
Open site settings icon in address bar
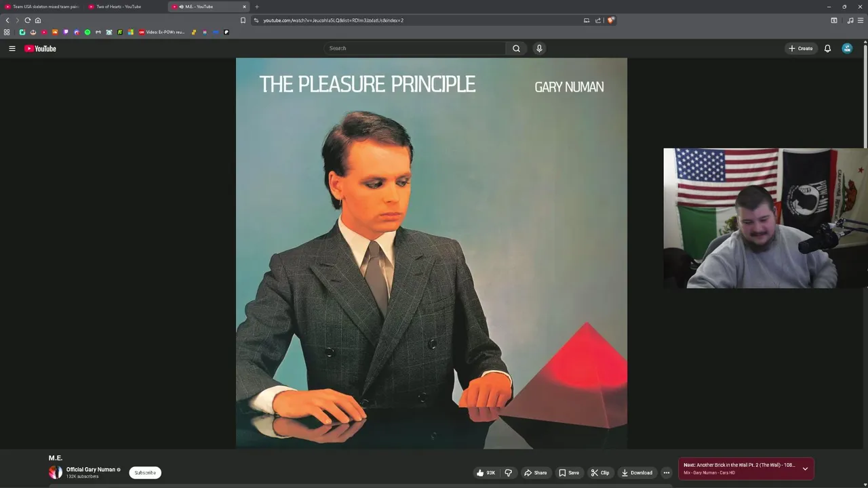point(256,20)
